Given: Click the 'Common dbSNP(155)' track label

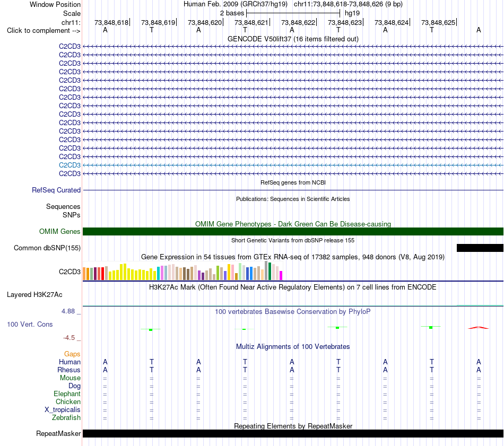Looking at the screenshot, I should [x=47, y=248].
